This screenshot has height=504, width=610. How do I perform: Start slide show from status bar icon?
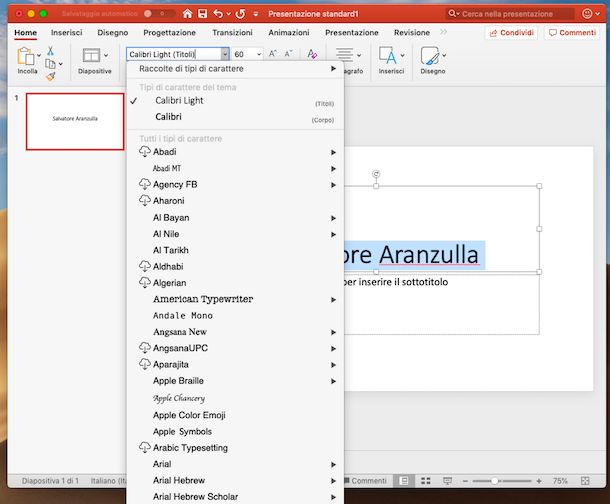(447, 481)
